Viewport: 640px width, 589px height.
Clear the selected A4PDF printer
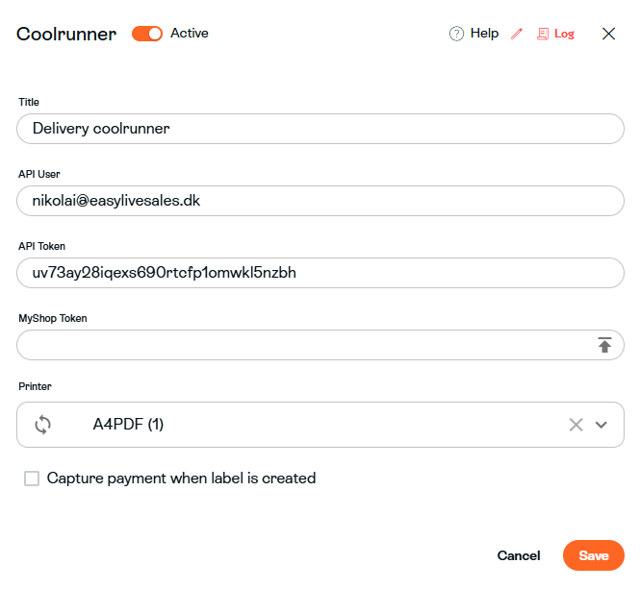[576, 425]
